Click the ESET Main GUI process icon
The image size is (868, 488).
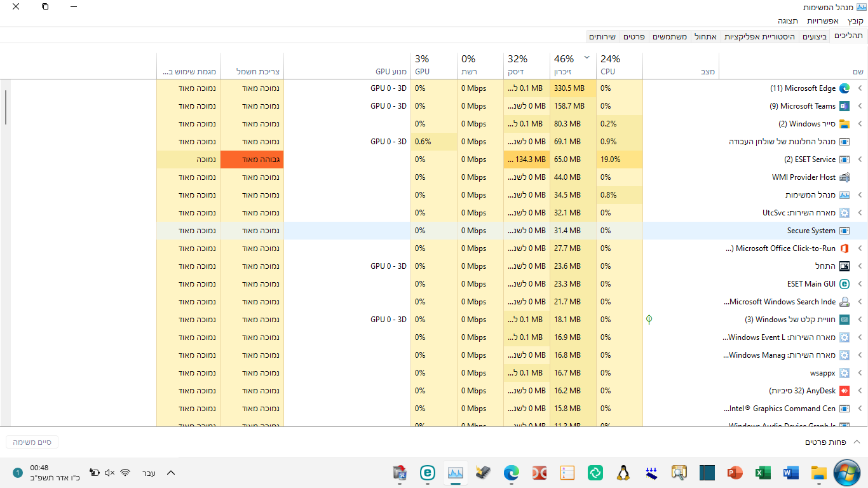pos(844,284)
